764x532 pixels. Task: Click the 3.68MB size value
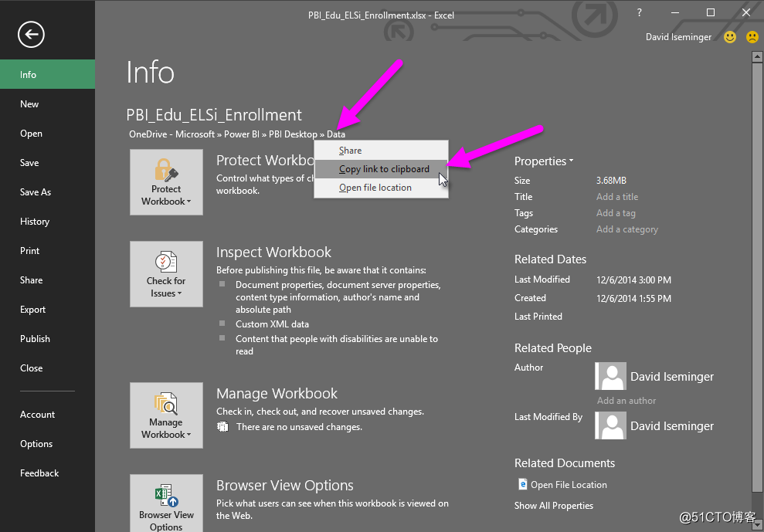pyautogui.click(x=611, y=180)
